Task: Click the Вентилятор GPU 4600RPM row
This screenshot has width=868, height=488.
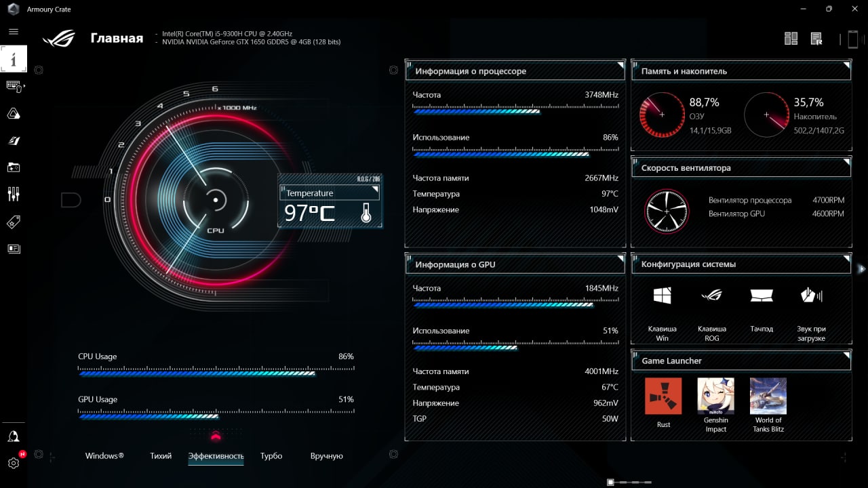Action: (776, 213)
